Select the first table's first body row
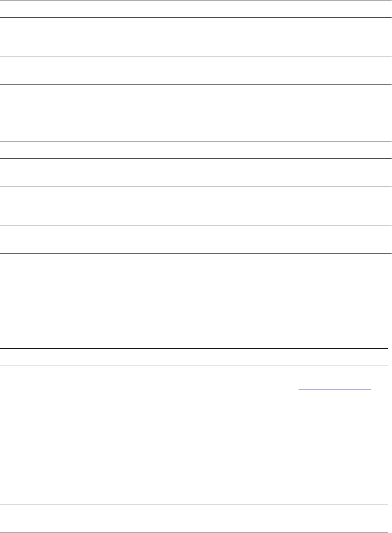 tap(196, 37)
